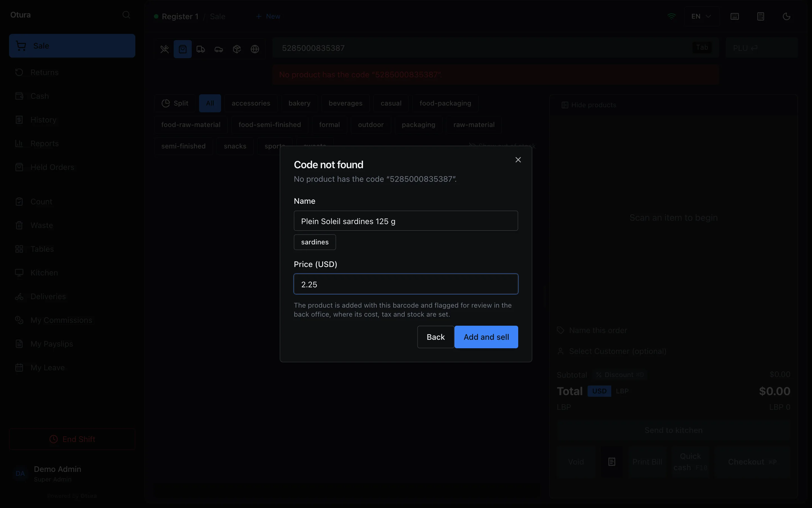This screenshot has width=812, height=508.
Task: Switch total currency to LBP
Action: point(622,391)
